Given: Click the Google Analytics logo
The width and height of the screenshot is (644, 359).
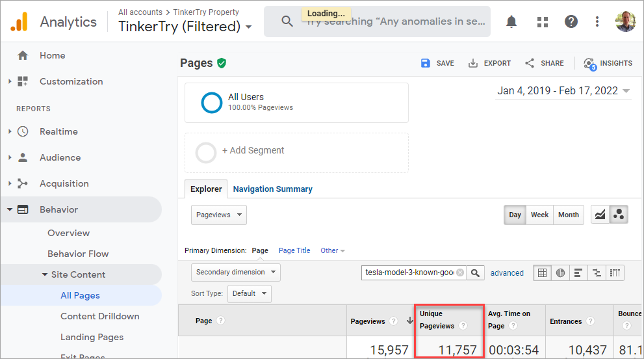Looking at the screenshot, I should coord(19,21).
